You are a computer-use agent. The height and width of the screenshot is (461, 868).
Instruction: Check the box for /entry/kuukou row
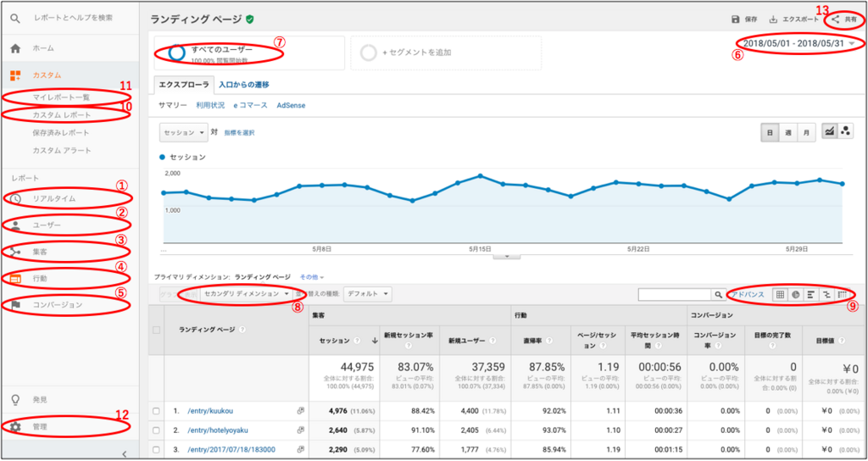point(156,411)
